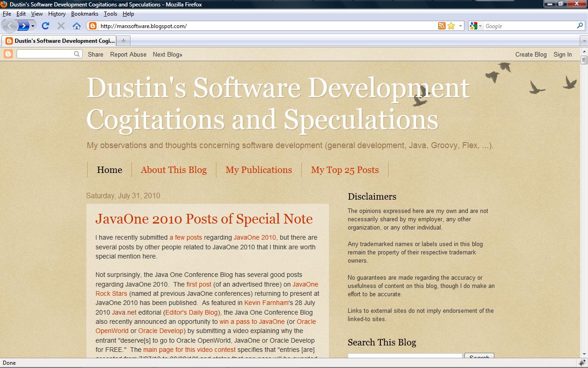Viewport: 588px width, 368px height.
Task: Open the 'first post' link
Action: tap(199, 284)
